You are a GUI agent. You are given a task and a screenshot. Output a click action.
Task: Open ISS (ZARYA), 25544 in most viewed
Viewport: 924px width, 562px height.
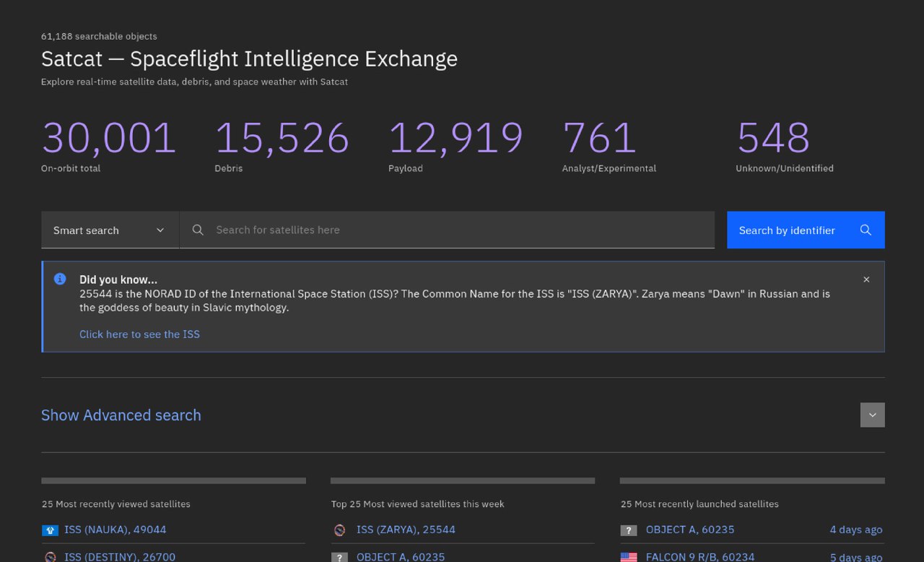pos(406,529)
